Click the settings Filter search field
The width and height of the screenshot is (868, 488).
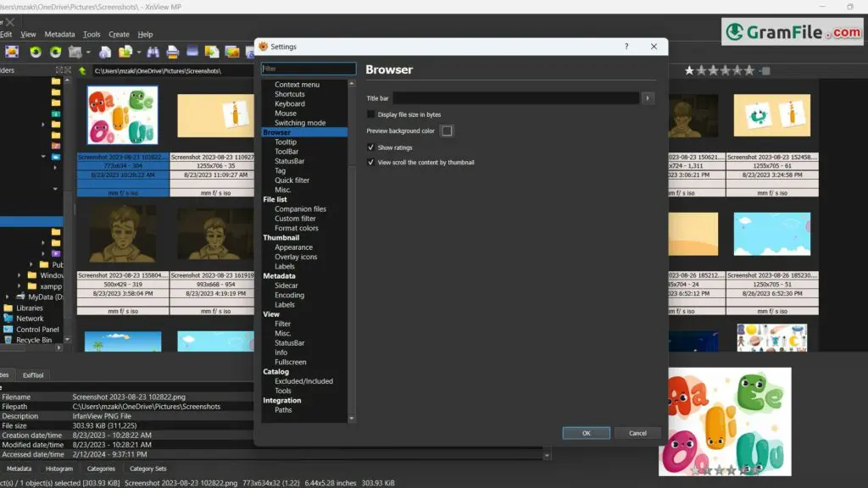[309, 69]
